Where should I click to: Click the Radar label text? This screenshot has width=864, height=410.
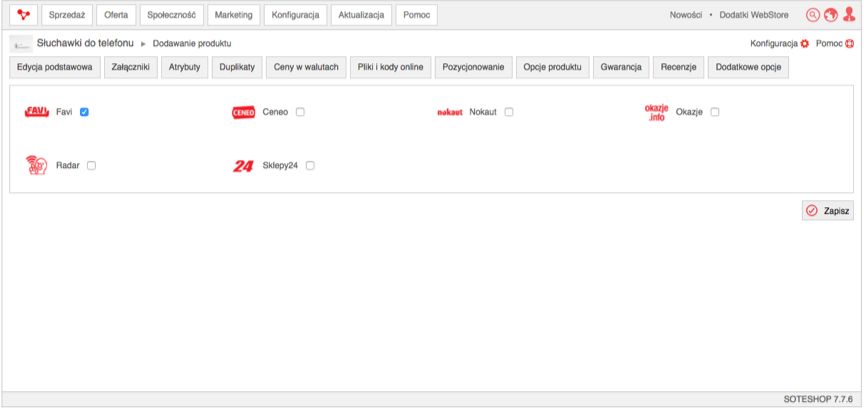point(68,165)
